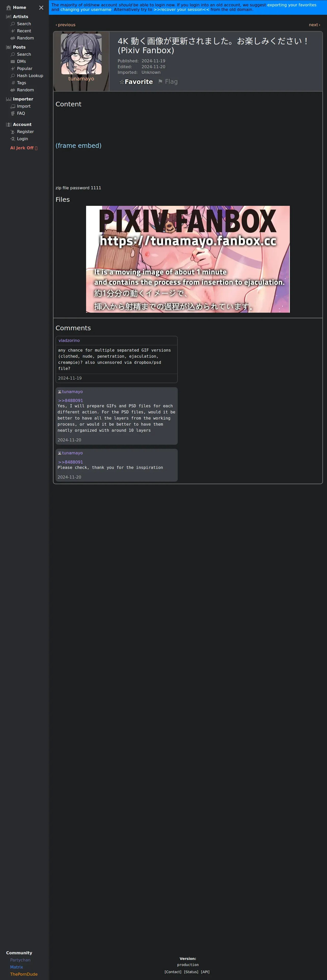Follow the >>8488091 reference above 'Please check'
The height and width of the screenshot is (980, 327).
tap(71, 462)
